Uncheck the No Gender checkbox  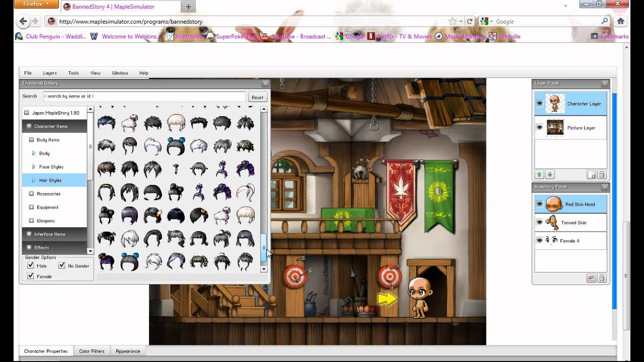point(62,265)
